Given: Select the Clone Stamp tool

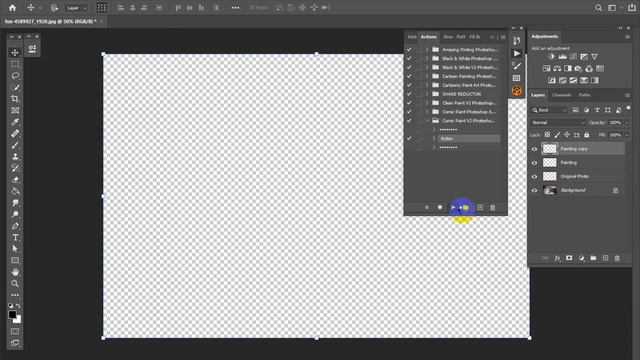Looking at the screenshot, I should (15, 156).
